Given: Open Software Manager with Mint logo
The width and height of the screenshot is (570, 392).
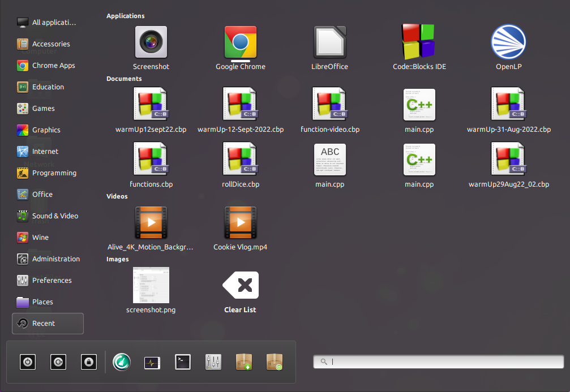Looking at the screenshot, I should (274, 362).
